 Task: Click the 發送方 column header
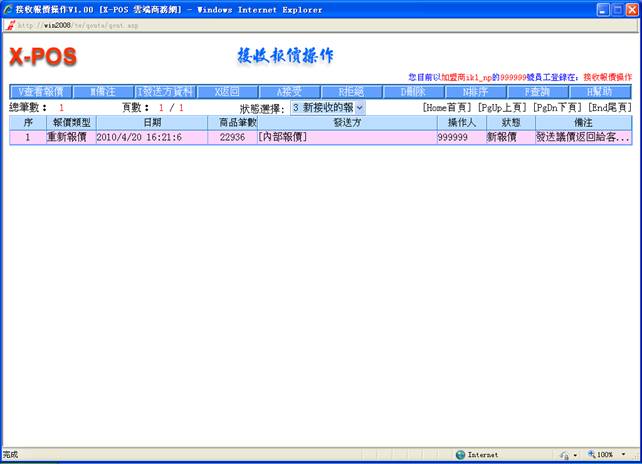[x=346, y=122]
